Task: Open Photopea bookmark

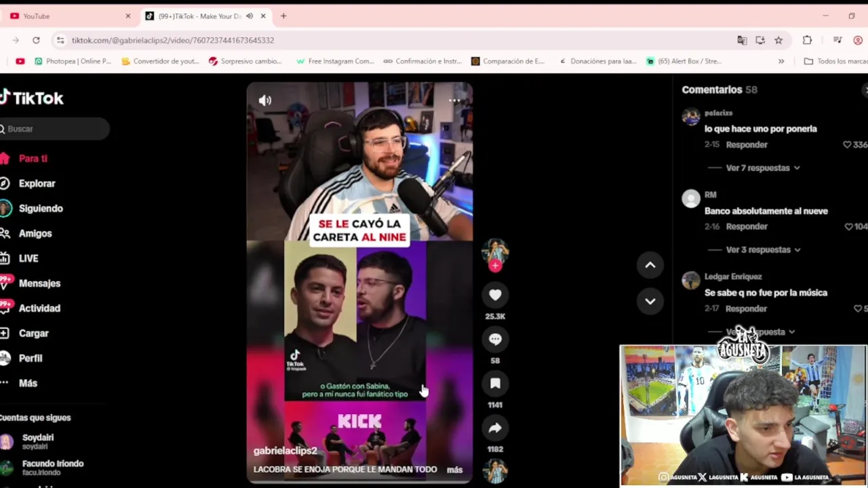Action: click(x=73, y=61)
